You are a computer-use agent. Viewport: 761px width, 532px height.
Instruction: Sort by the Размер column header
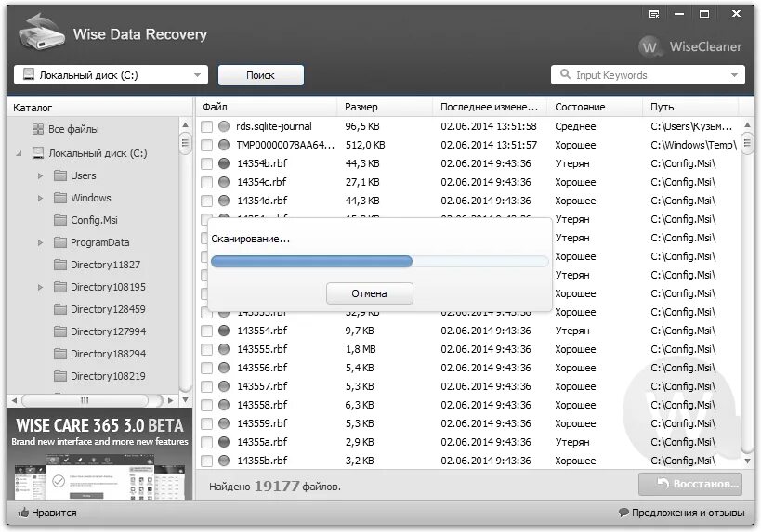pos(385,107)
